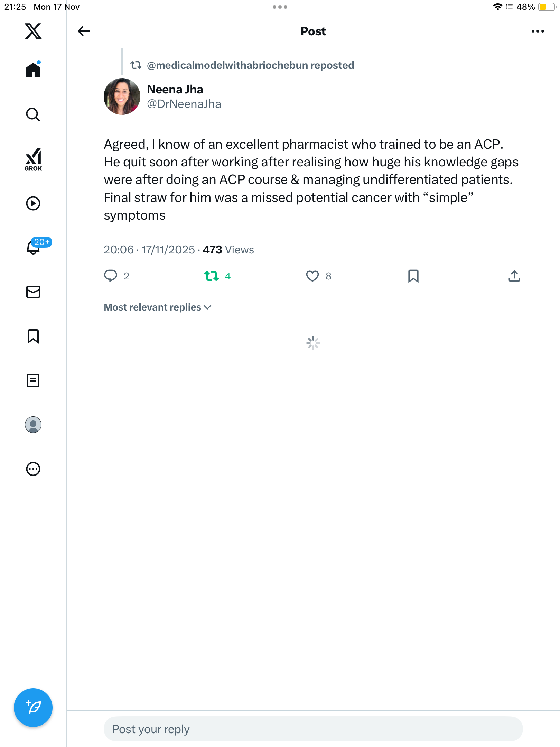Open the Search page
Image resolution: width=560 pixels, height=747 pixels.
coord(33,114)
